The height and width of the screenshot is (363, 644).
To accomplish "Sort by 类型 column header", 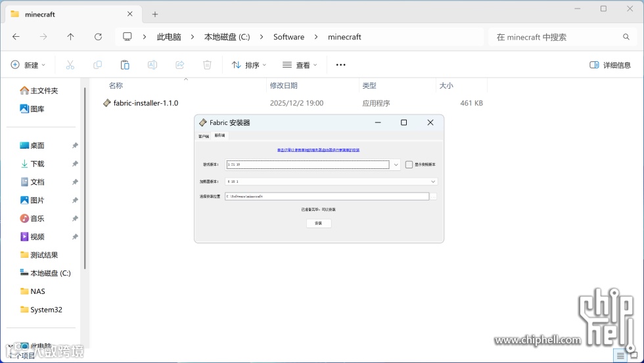I will (369, 85).
